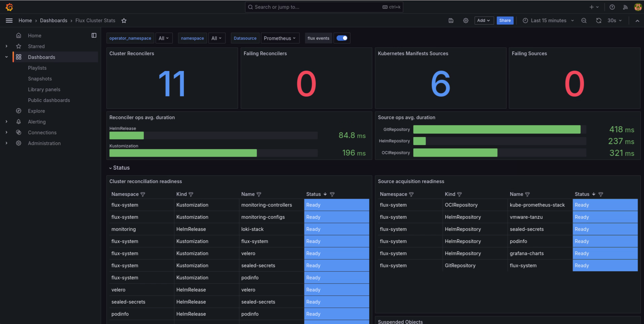644x324 pixels.
Task: Click the OCIRepository duration bar
Action: point(455,153)
